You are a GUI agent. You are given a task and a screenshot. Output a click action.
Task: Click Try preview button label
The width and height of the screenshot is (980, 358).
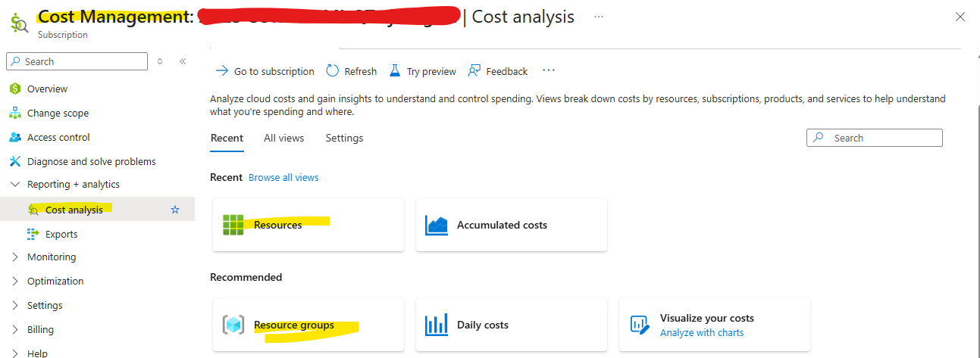431,71
